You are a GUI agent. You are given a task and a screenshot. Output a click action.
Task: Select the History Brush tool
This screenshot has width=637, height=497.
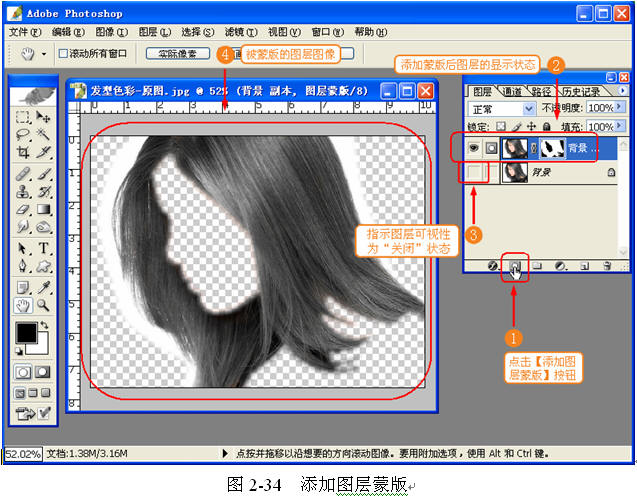tap(43, 191)
